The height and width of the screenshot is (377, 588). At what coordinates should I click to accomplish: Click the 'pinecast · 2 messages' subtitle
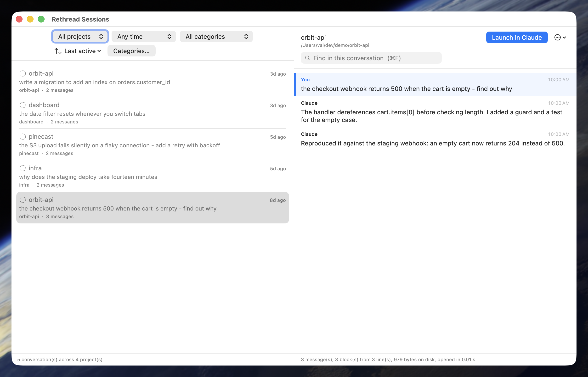pyautogui.click(x=46, y=153)
